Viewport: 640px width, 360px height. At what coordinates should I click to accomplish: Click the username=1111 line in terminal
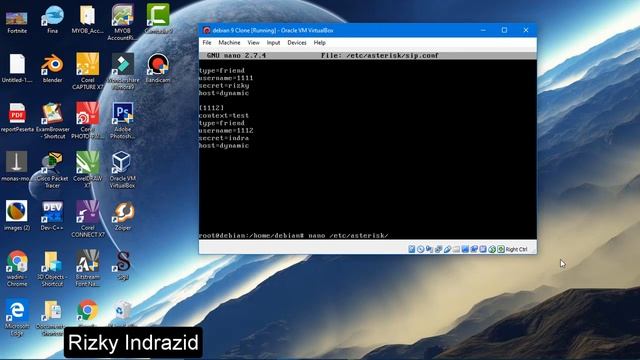click(x=226, y=78)
